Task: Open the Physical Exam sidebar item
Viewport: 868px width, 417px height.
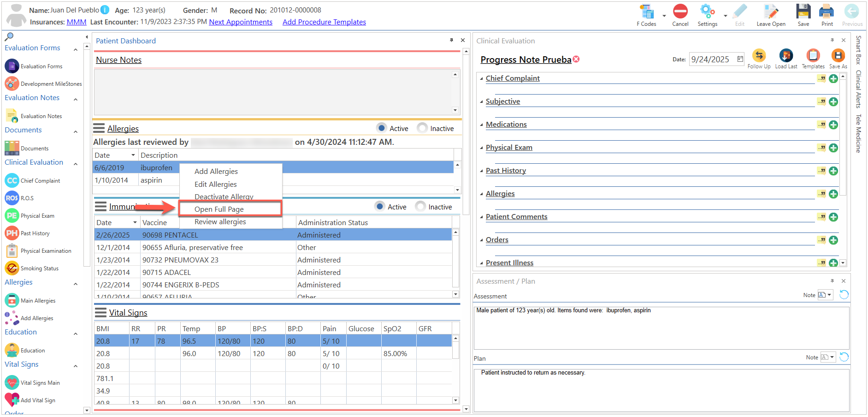Action: coord(30,216)
